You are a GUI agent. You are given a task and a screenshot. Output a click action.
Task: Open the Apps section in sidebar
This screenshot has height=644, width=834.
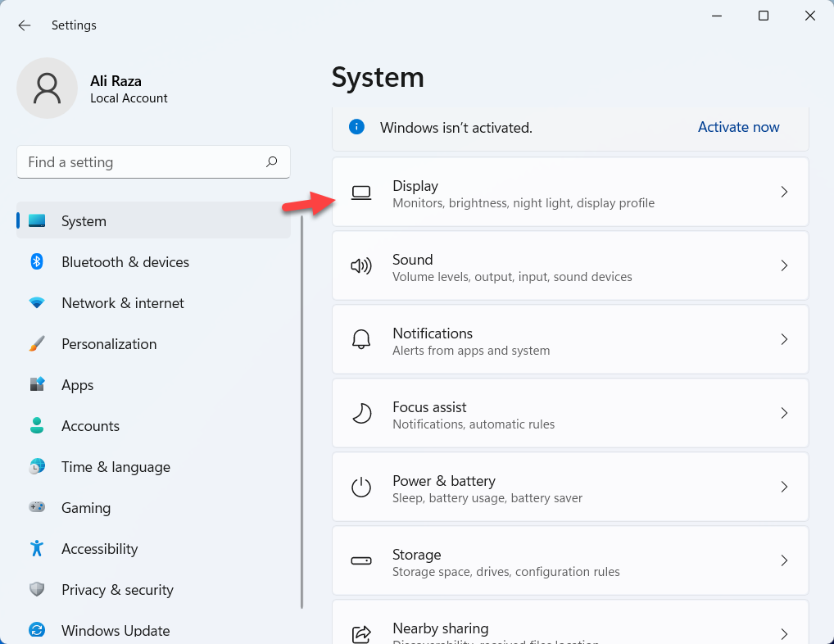78,385
